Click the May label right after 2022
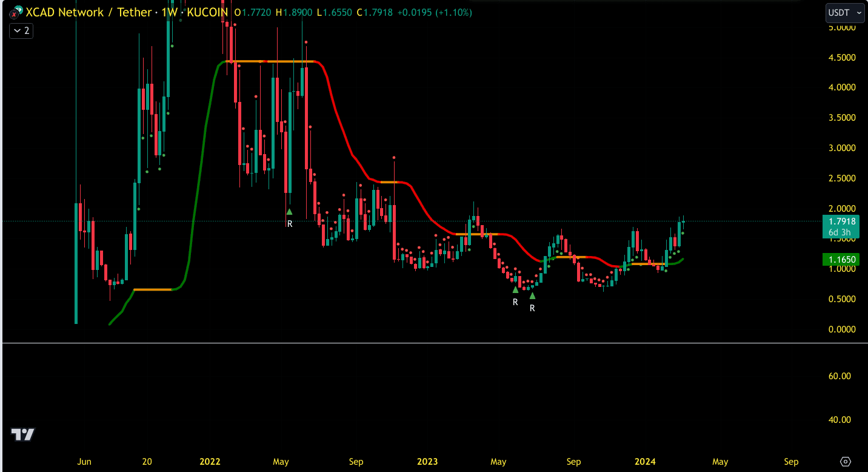Screen dimensions: 868x472 (281, 462)
